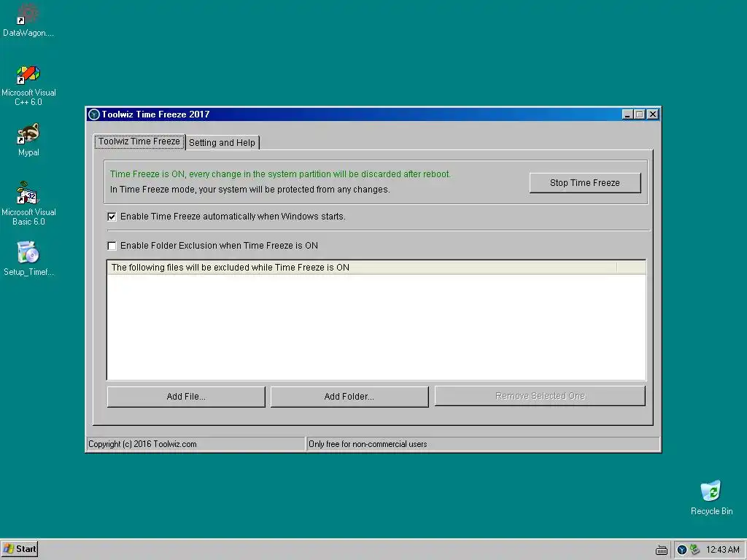This screenshot has width=747, height=560.
Task: Click the Copyright (c) 2016 Toolwiz.com status text
Action: click(142, 444)
